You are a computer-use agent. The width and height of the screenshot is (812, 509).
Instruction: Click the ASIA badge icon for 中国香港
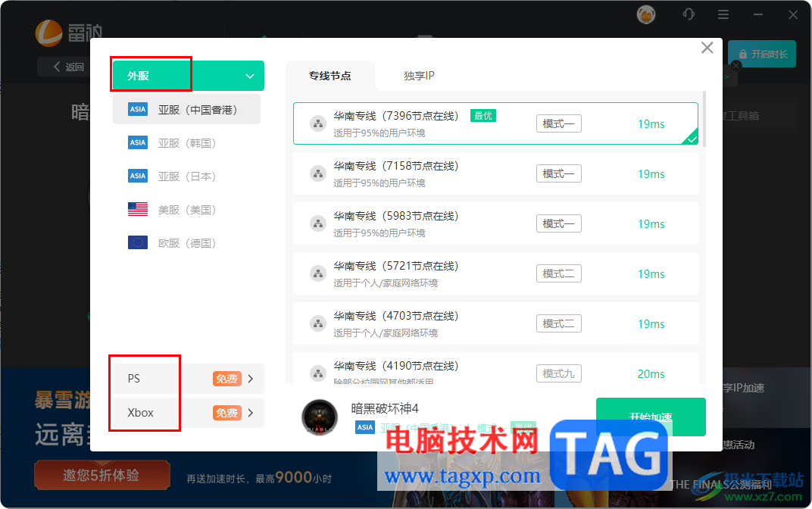point(138,109)
